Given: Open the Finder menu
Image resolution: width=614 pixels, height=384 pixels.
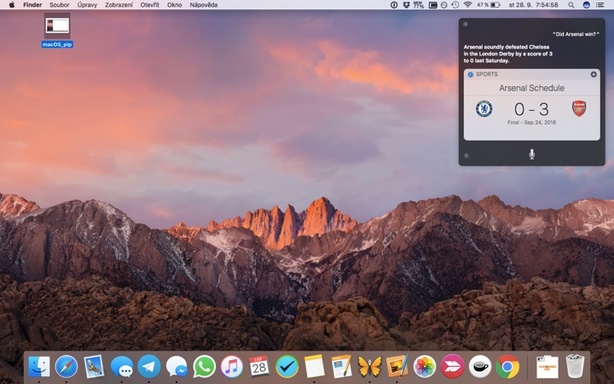Looking at the screenshot, I should [x=33, y=5].
